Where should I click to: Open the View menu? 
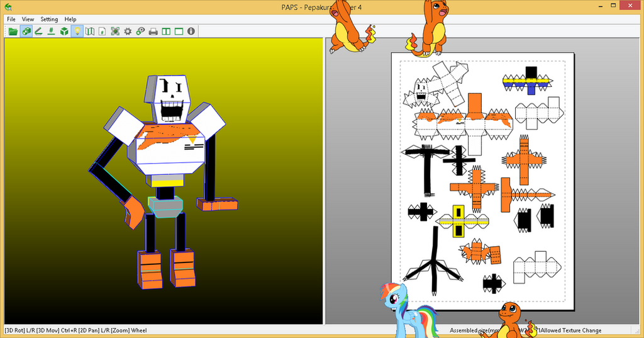pyautogui.click(x=28, y=19)
